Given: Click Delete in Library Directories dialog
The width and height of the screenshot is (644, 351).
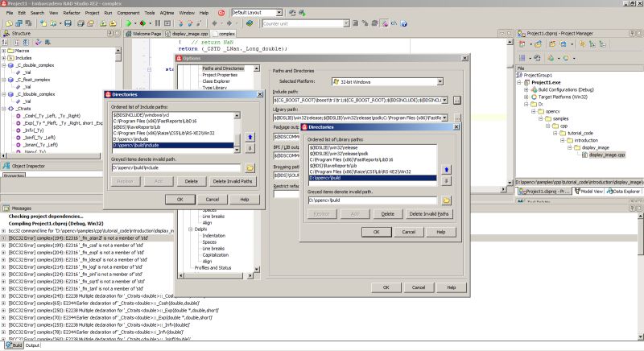Looking at the screenshot, I should click(x=387, y=214).
